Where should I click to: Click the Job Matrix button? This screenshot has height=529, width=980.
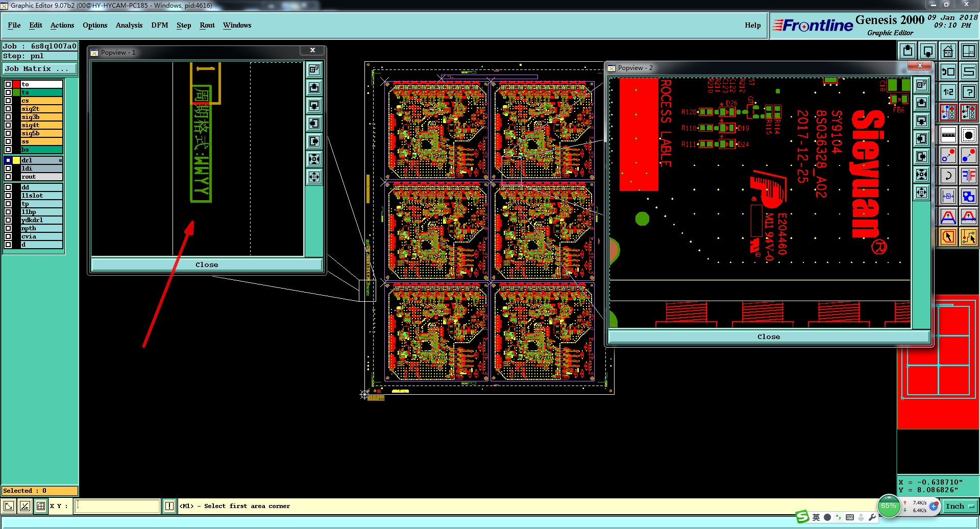[x=40, y=69]
